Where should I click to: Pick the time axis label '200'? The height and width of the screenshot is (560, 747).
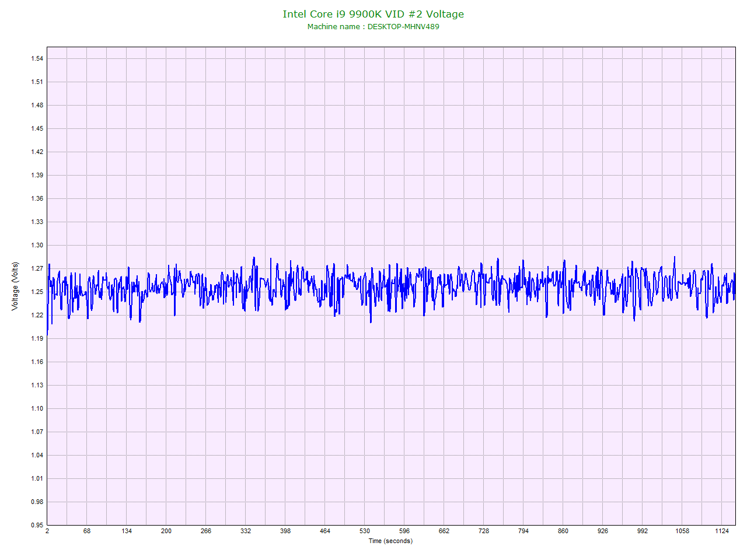pos(166,531)
